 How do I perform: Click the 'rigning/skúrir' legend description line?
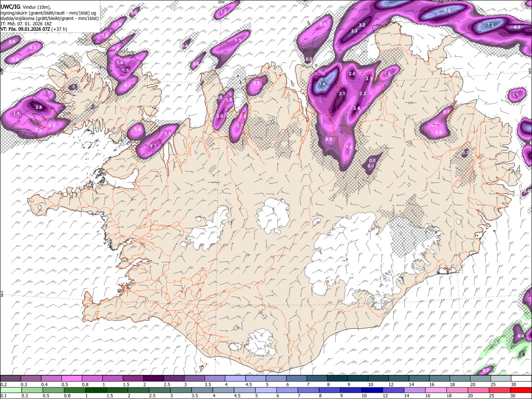click(48, 12)
